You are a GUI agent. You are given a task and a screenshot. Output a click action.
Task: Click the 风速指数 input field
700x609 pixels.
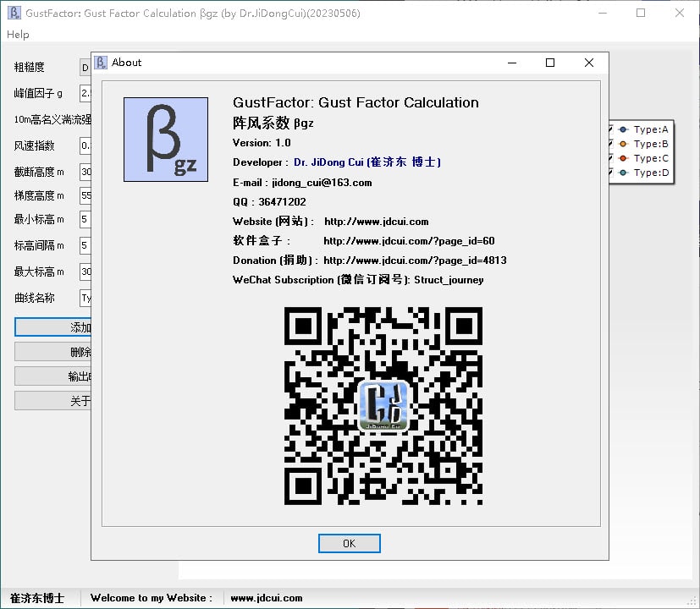tap(85, 145)
